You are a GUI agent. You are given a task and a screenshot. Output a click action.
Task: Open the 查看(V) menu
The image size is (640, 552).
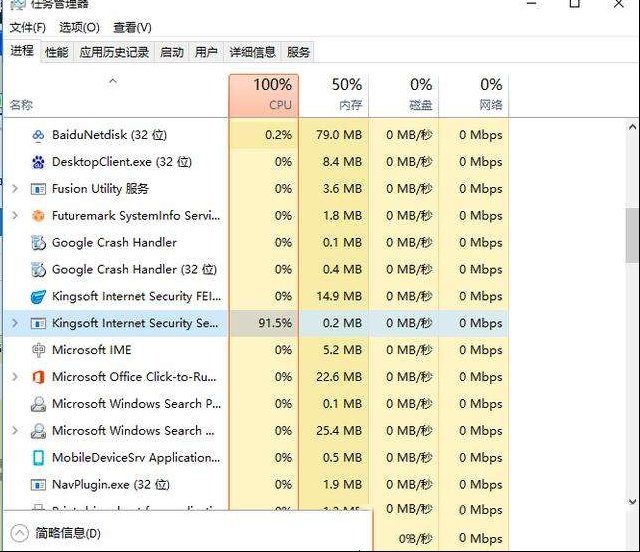[132, 28]
